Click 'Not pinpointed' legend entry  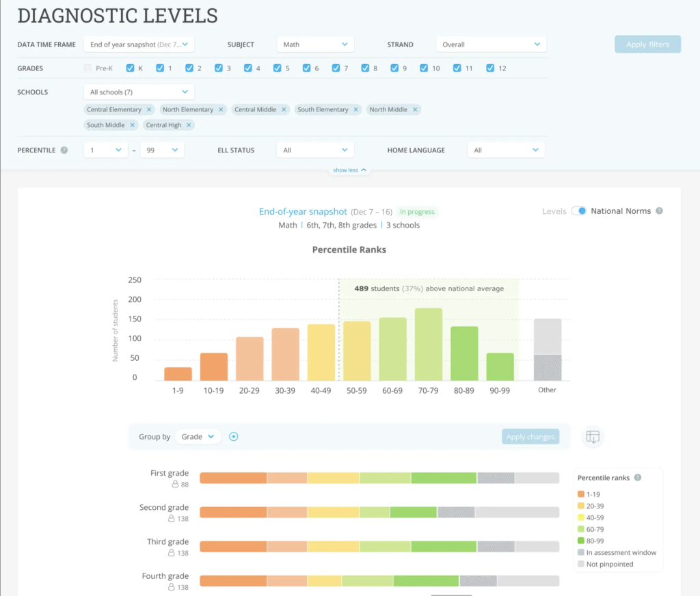click(606, 564)
